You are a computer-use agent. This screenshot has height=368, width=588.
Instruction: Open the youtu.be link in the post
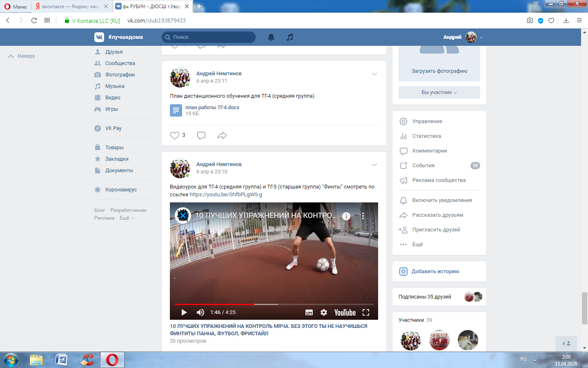226,195
